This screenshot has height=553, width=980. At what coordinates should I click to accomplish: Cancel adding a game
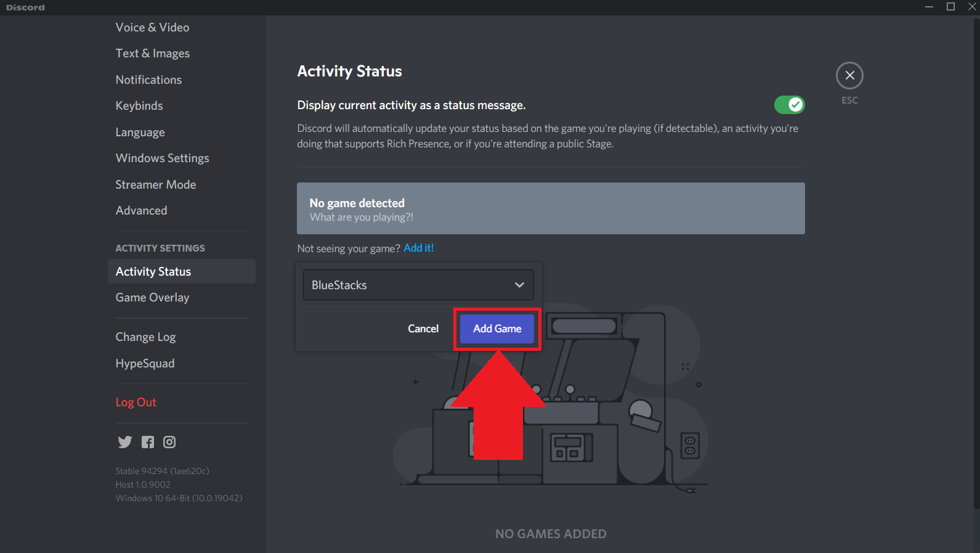[423, 329]
